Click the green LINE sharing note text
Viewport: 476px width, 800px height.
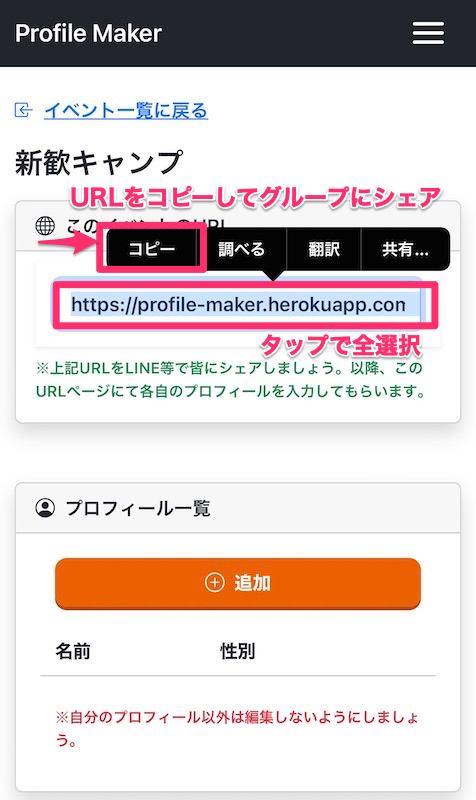point(230,380)
